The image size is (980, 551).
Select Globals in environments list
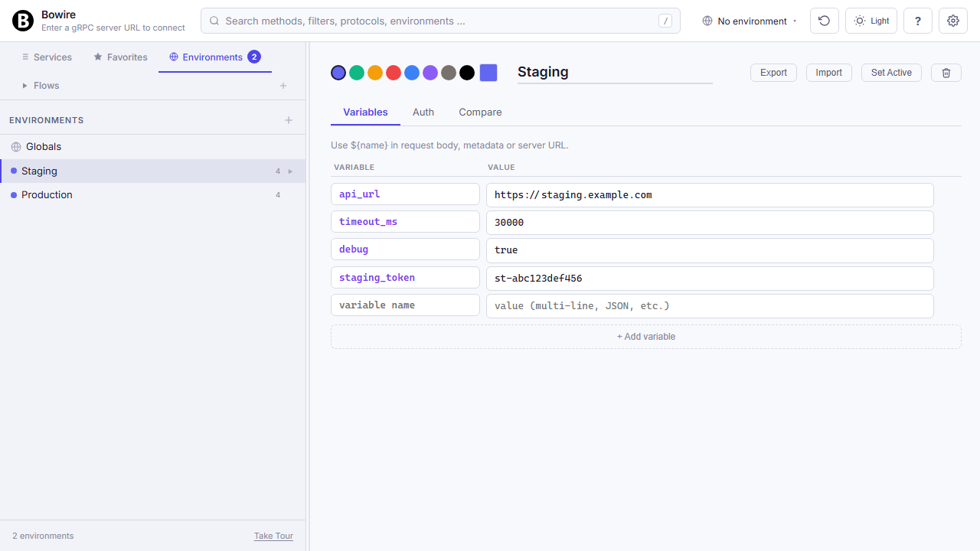[x=153, y=147]
